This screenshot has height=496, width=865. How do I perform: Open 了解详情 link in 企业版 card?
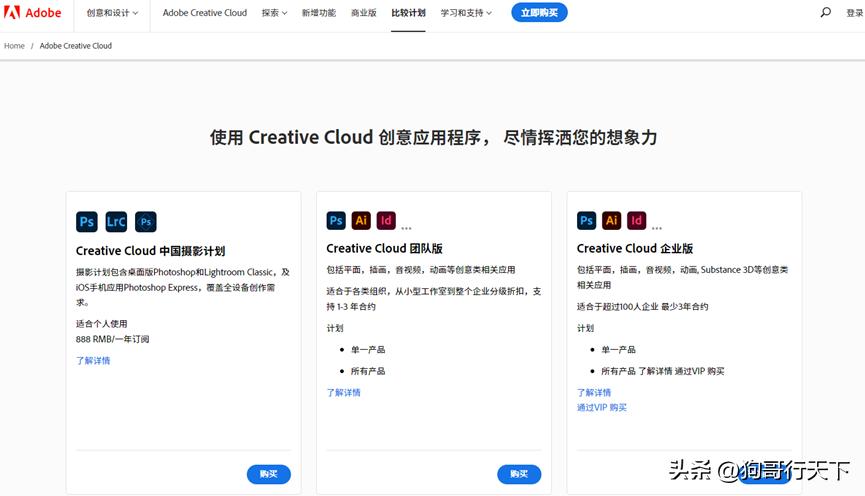pos(594,392)
